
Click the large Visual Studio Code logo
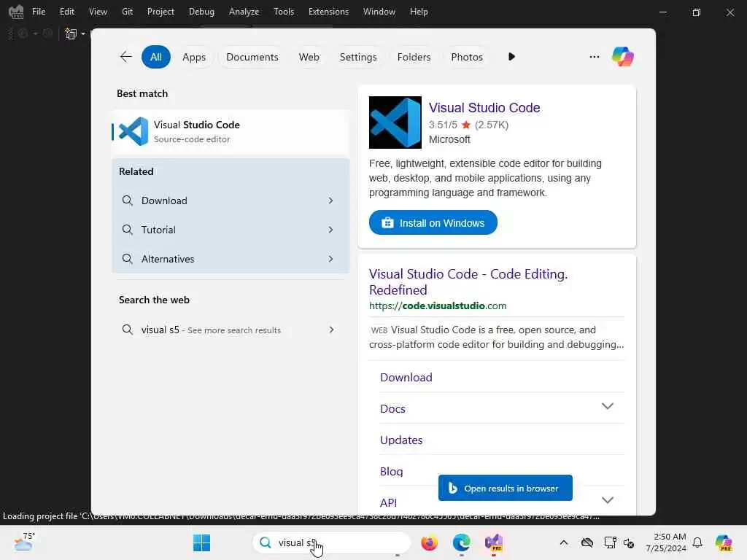(x=395, y=122)
